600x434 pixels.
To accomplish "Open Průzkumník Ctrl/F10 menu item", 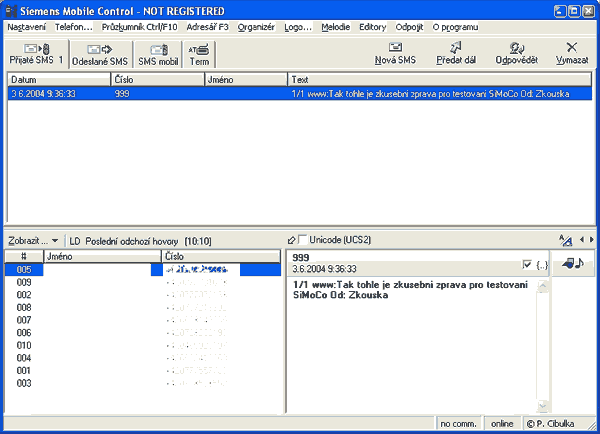I will pos(139,27).
